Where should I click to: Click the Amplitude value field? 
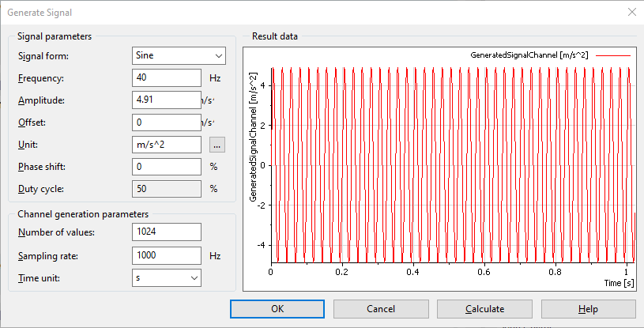click(167, 100)
